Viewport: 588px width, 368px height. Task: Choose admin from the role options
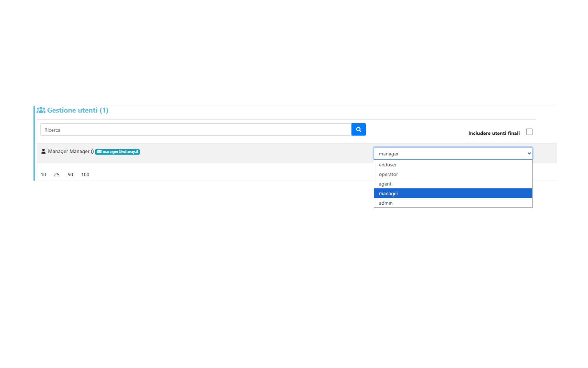(x=385, y=203)
